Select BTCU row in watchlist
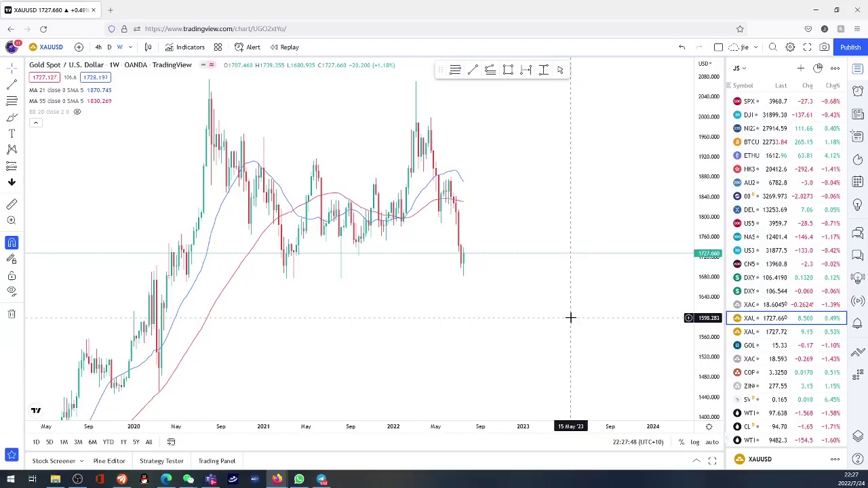 pyautogui.click(x=787, y=142)
